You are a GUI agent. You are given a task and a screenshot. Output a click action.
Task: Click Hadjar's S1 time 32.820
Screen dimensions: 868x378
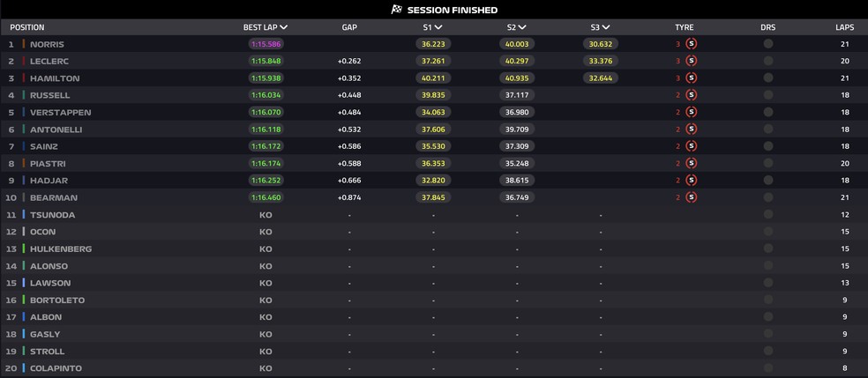pyautogui.click(x=433, y=181)
